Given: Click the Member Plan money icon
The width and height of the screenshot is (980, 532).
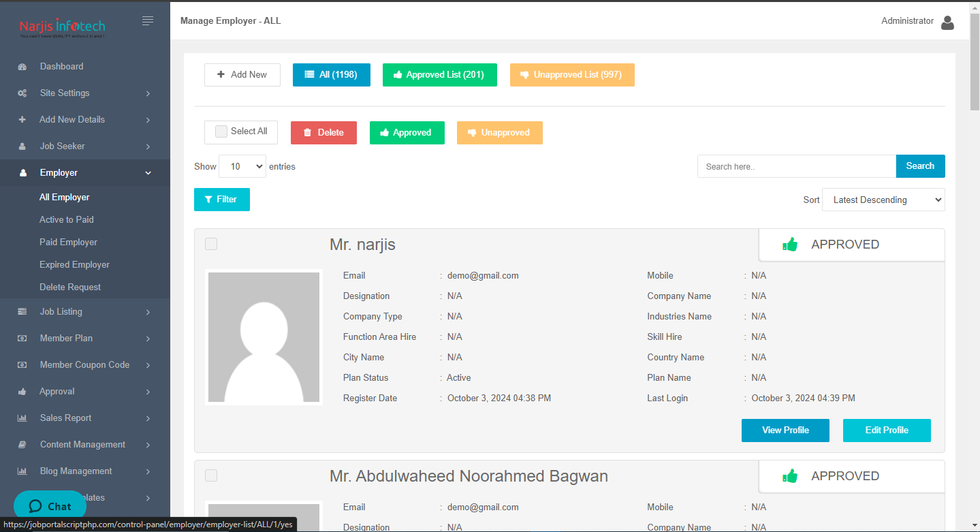Looking at the screenshot, I should pyautogui.click(x=22, y=339).
